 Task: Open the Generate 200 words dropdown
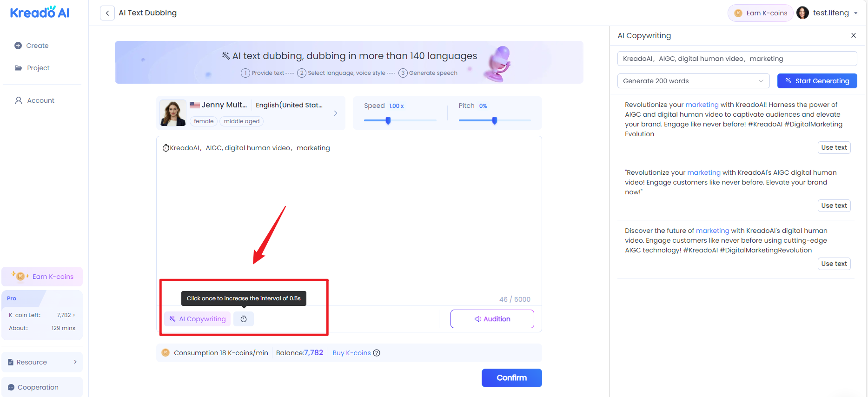point(693,81)
